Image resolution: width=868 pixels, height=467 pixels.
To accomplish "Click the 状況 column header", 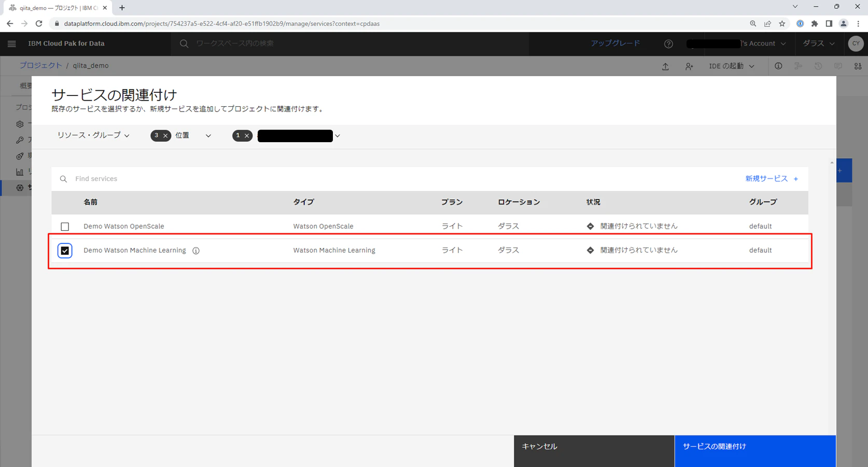I will 593,202.
